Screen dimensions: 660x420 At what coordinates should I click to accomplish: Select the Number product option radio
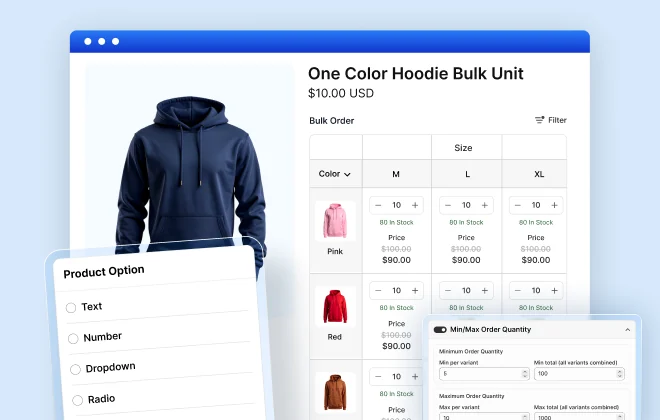tap(73, 338)
